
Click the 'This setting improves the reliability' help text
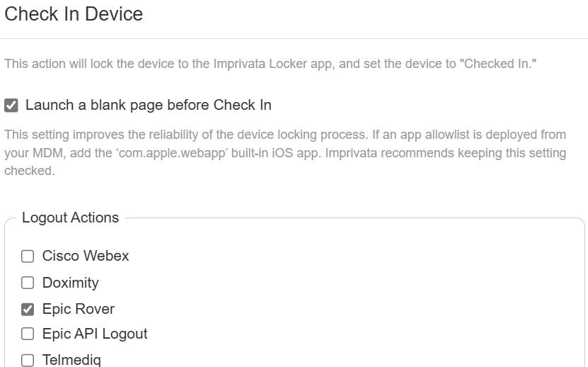click(285, 152)
